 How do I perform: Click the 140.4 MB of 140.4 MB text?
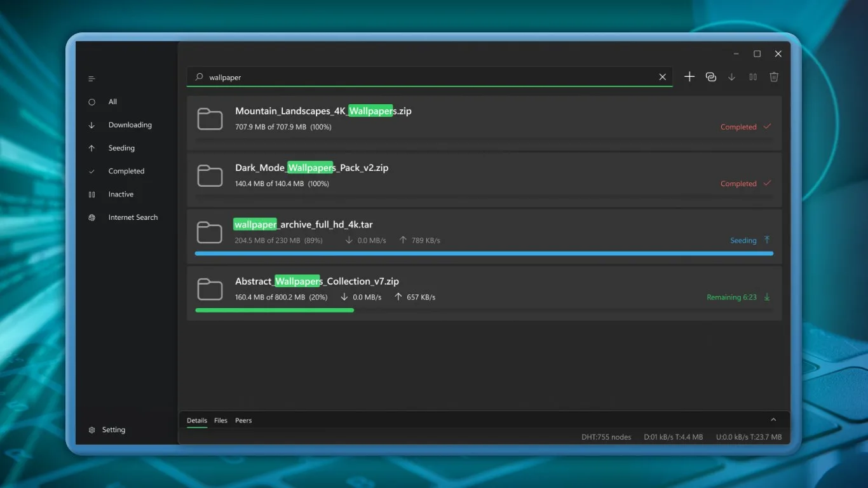click(271, 184)
